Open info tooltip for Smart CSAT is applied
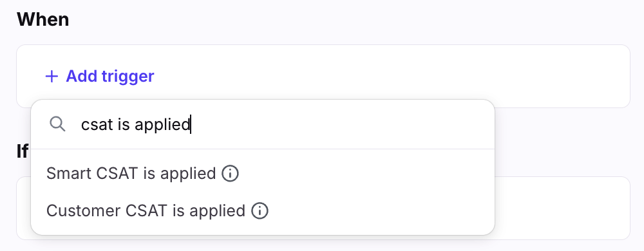 (x=230, y=174)
